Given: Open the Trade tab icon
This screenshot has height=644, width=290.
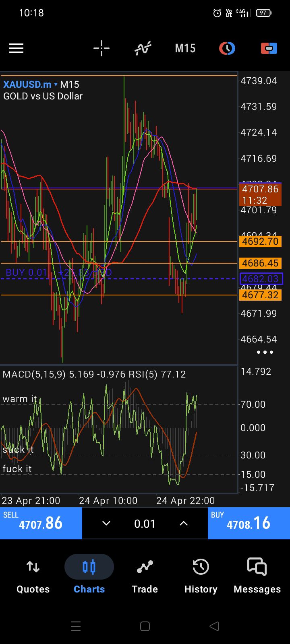Looking at the screenshot, I should pos(145,567).
